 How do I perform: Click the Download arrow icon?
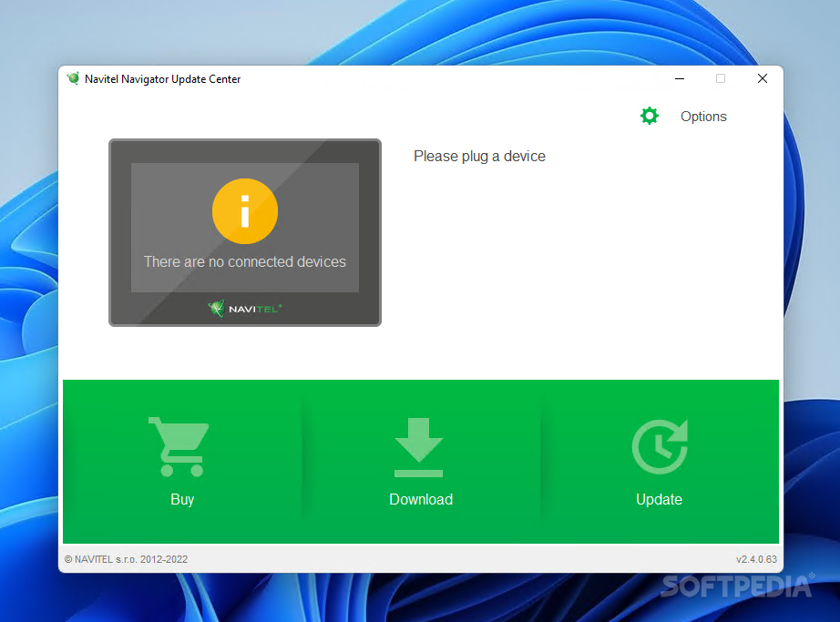pos(419,447)
